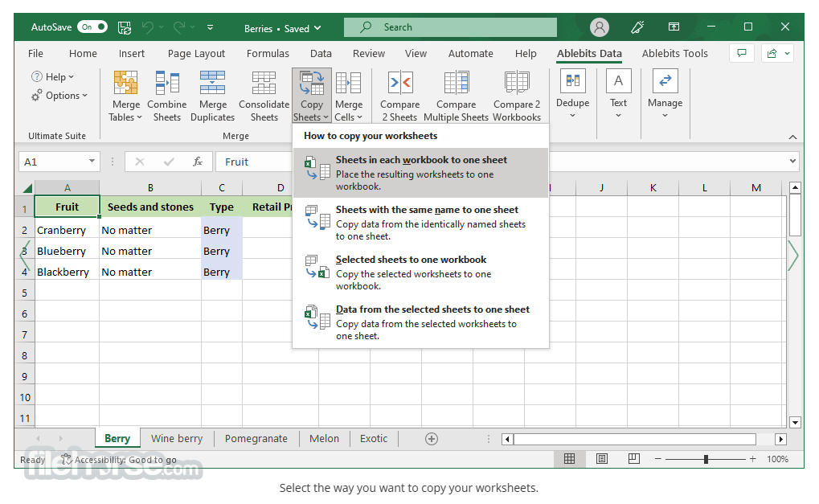Open the user account profile
Image resolution: width=819 pixels, height=504 pixels.
[x=600, y=27]
